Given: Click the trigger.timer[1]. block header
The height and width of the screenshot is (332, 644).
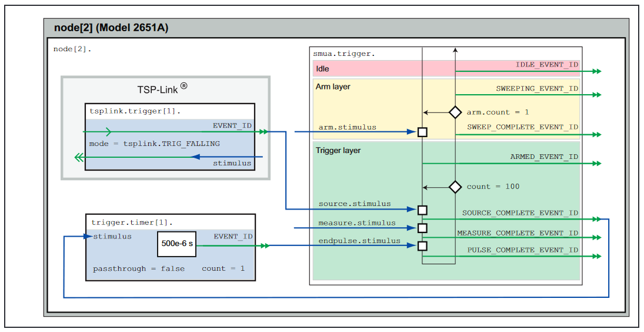Looking at the screenshot, I should 132,222.
